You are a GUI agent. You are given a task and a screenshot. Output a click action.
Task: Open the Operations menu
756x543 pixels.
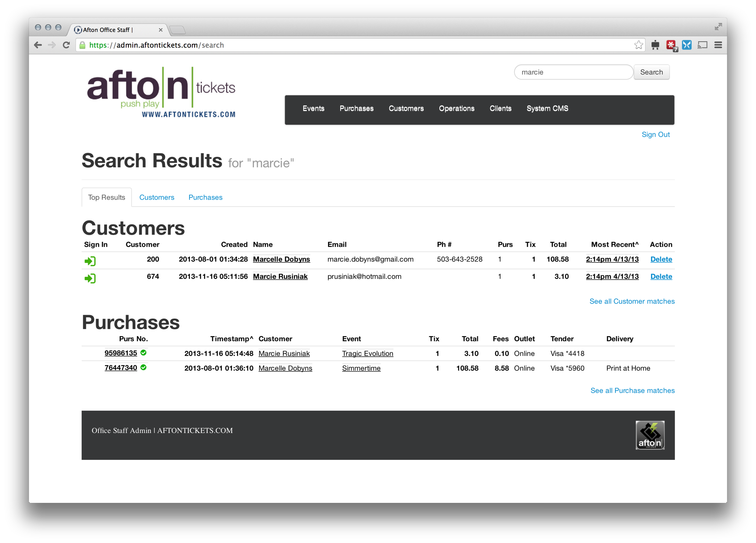click(456, 109)
